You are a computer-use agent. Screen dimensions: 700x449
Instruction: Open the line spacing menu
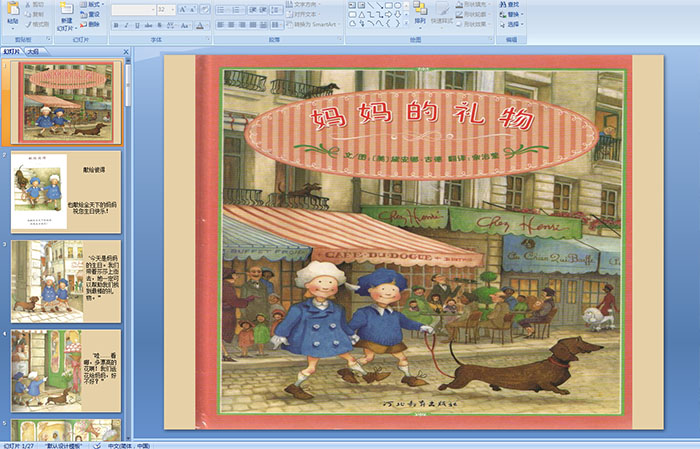276,10
